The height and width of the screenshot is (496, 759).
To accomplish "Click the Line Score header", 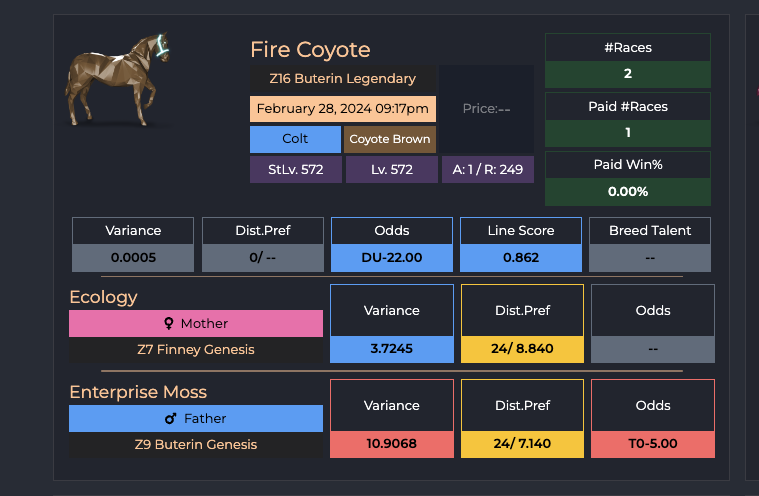I will [521, 231].
